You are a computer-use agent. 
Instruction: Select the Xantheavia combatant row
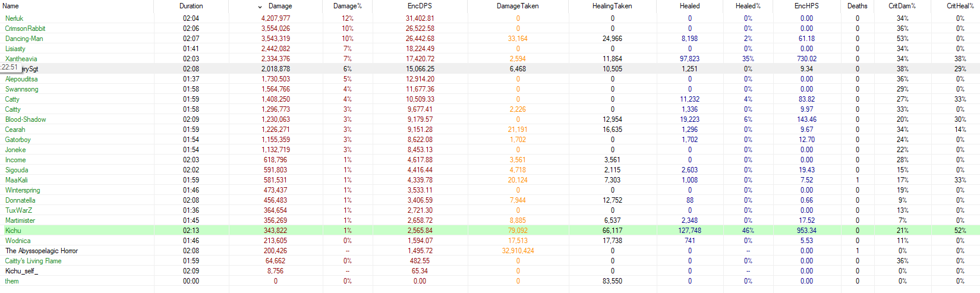[x=21, y=59]
